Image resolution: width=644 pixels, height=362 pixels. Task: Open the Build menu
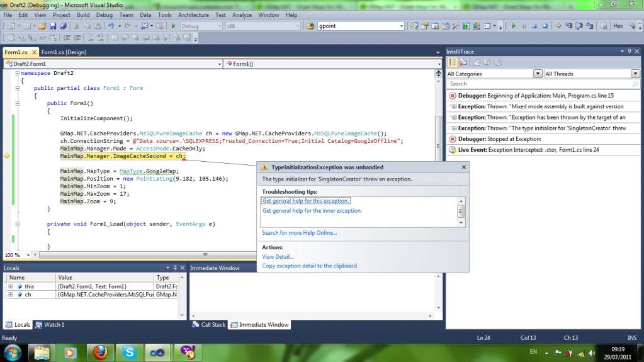click(x=83, y=14)
